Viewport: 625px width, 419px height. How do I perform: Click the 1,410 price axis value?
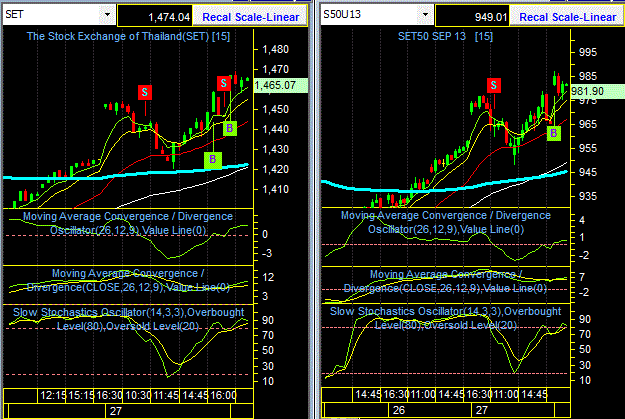(x=275, y=189)
